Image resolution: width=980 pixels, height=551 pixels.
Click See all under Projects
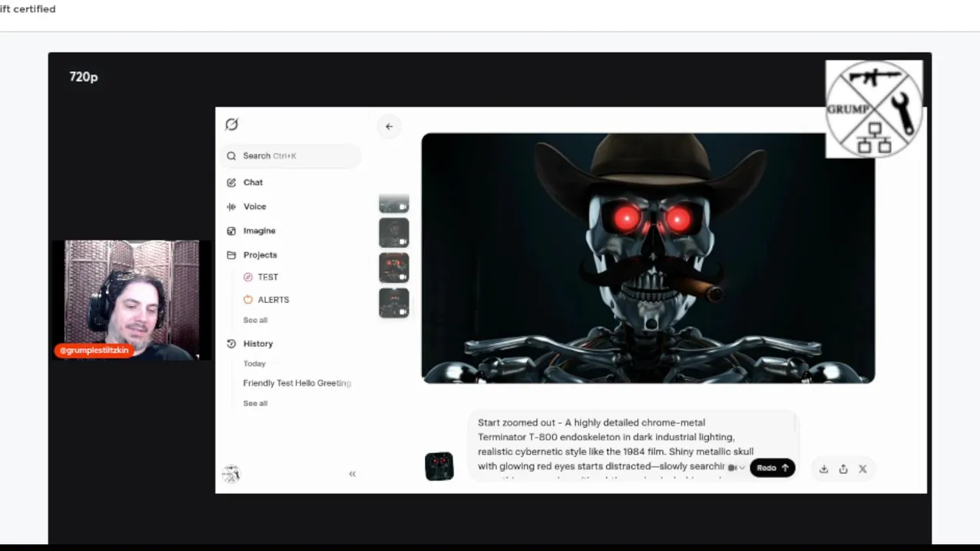click(x=255, y=320)
